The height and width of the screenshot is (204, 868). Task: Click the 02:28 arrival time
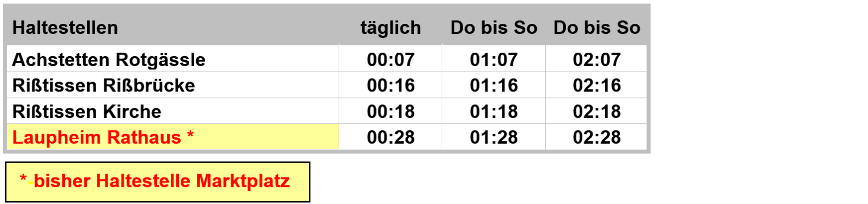pyautogui.click(x=597, y=137)
